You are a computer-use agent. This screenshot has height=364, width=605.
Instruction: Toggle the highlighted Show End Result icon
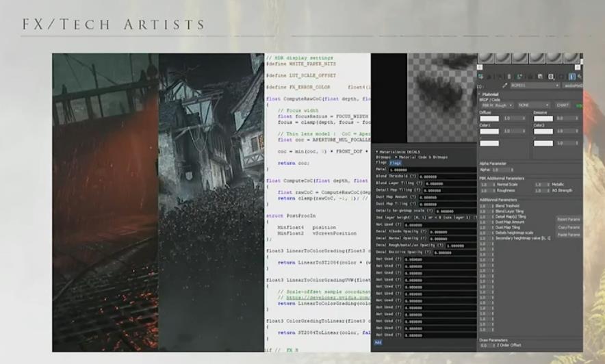point(572,77)
